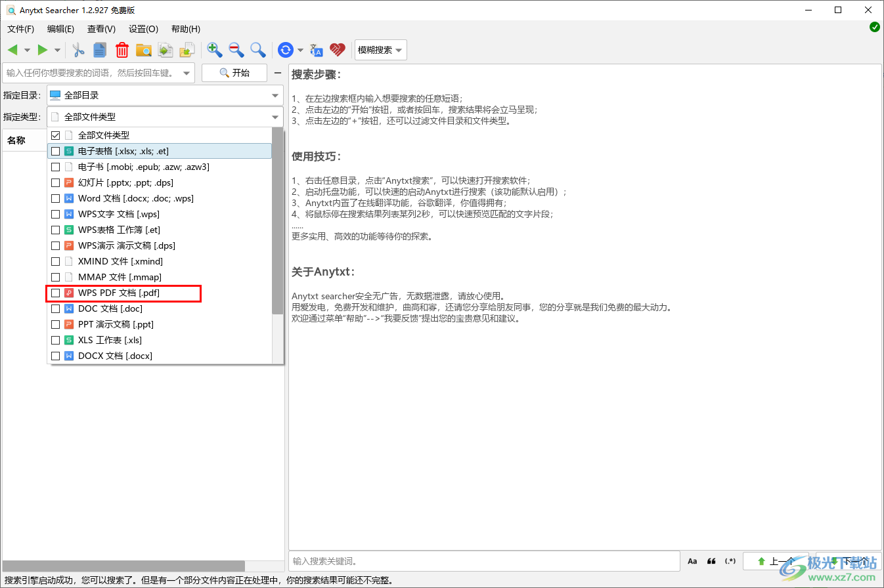The height and width of the screenshot is (588, 884).
Task: Check the DOC 文档 [.doc] checkbox
Action: click(x=56, y=308)
